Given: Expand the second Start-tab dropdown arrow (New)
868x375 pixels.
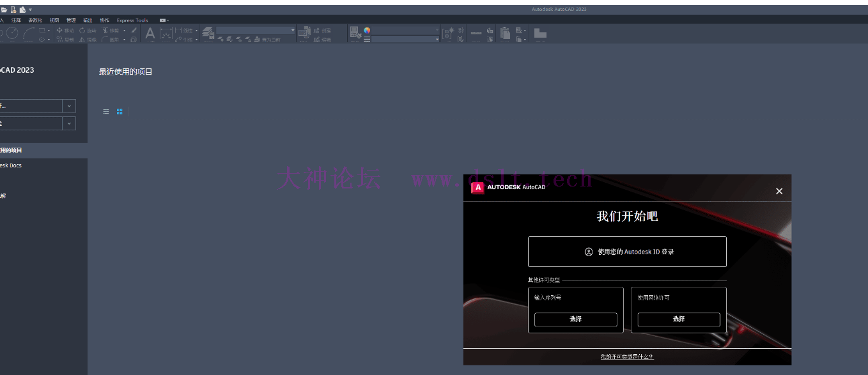Looking at the screenshot, I should click(x=69, y=123).
